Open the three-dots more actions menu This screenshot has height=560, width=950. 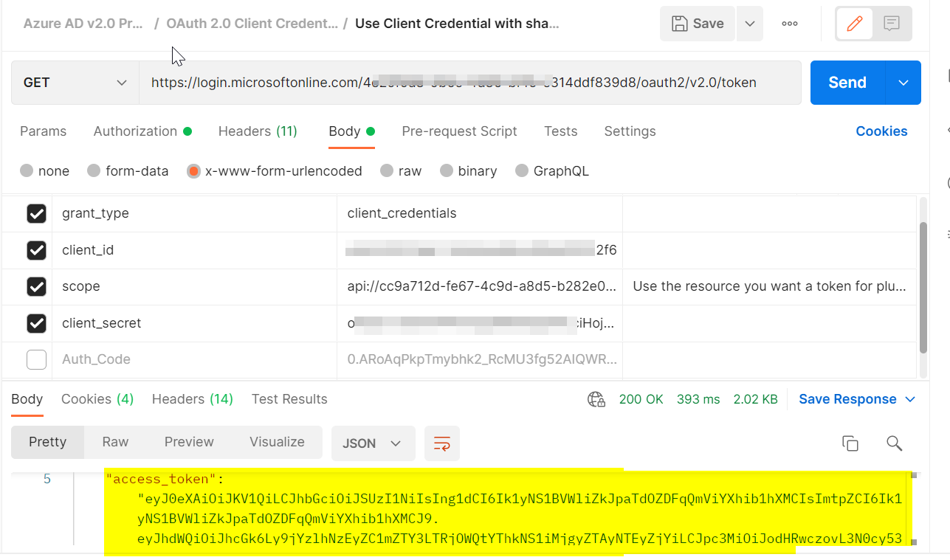pyautogui.click(x=790, y=24)
